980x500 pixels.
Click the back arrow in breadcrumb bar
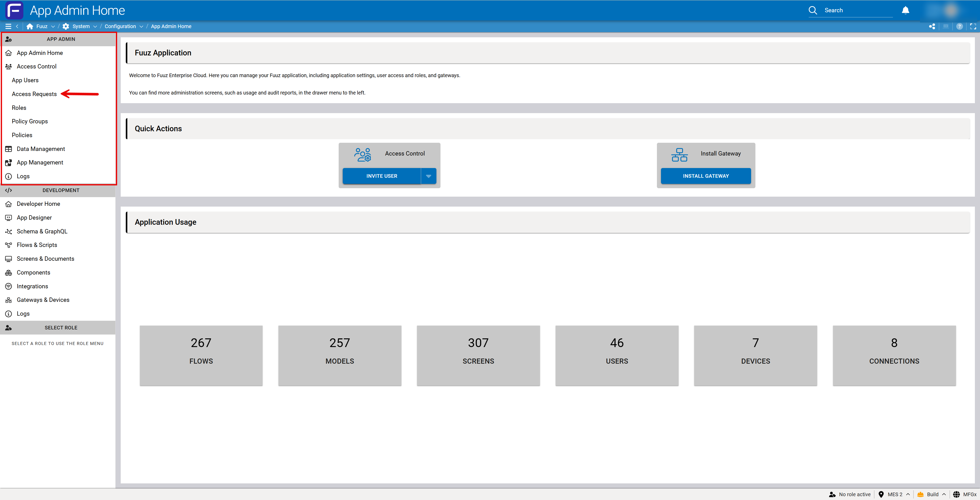17,26
